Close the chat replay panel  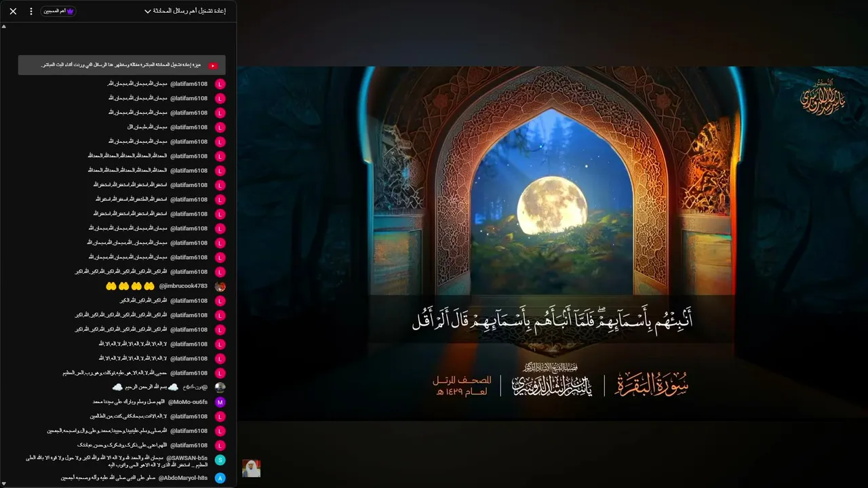click(x=13, y=12)
